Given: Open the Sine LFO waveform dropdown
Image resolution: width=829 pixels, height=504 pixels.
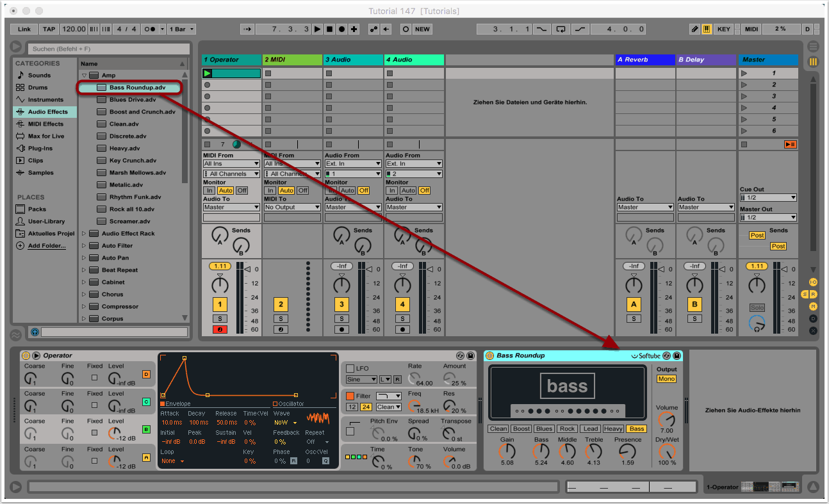Looking at the screenshot, I should coord(361,380).
